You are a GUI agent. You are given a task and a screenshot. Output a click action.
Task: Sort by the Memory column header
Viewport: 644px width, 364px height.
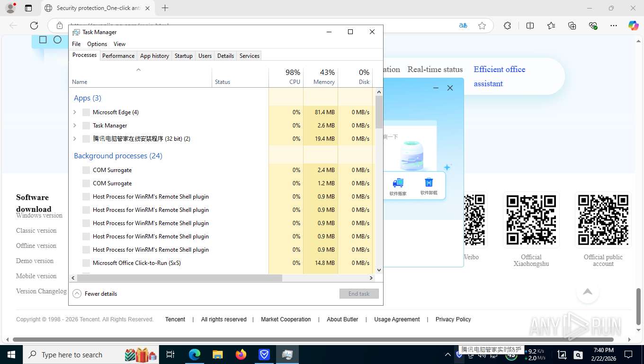[x=321, y=77]
